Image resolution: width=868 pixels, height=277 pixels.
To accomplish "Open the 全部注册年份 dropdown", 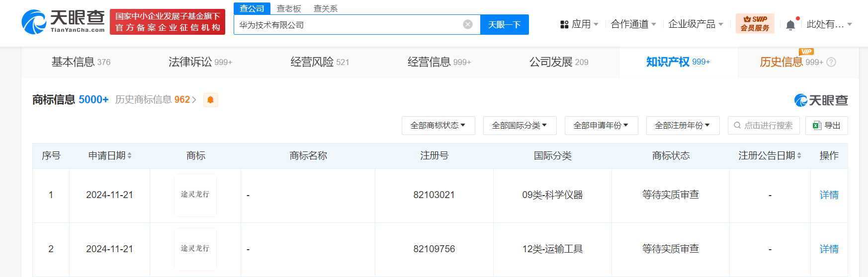I will click(683, 126).
